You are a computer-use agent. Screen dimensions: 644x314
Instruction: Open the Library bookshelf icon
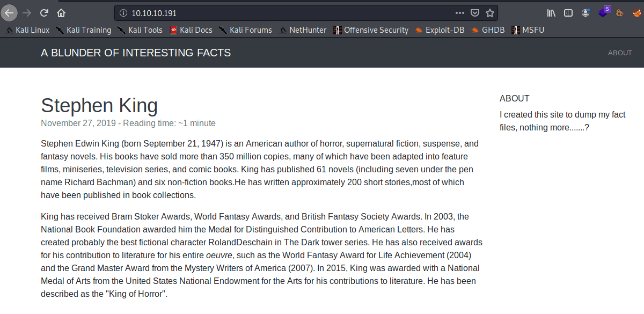(x=552, y=13)
